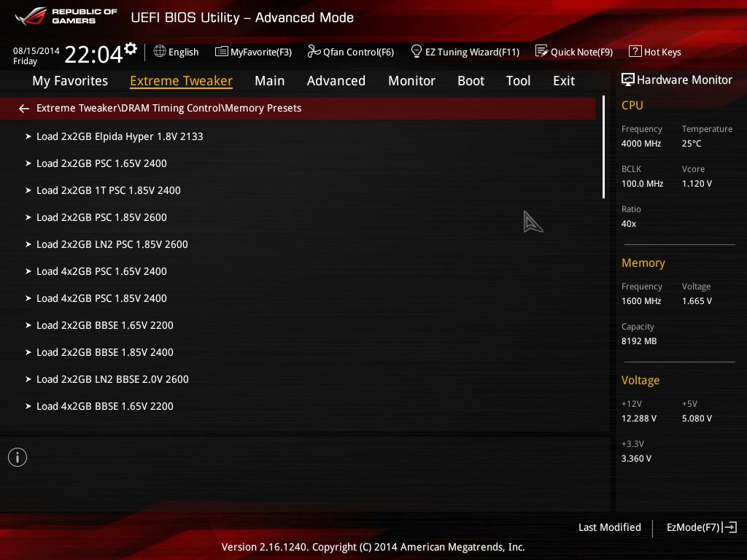Open MyFavorite(F3) menu
Screen dimensions: 747x560
pyautogui.click(x=253, y=52)
